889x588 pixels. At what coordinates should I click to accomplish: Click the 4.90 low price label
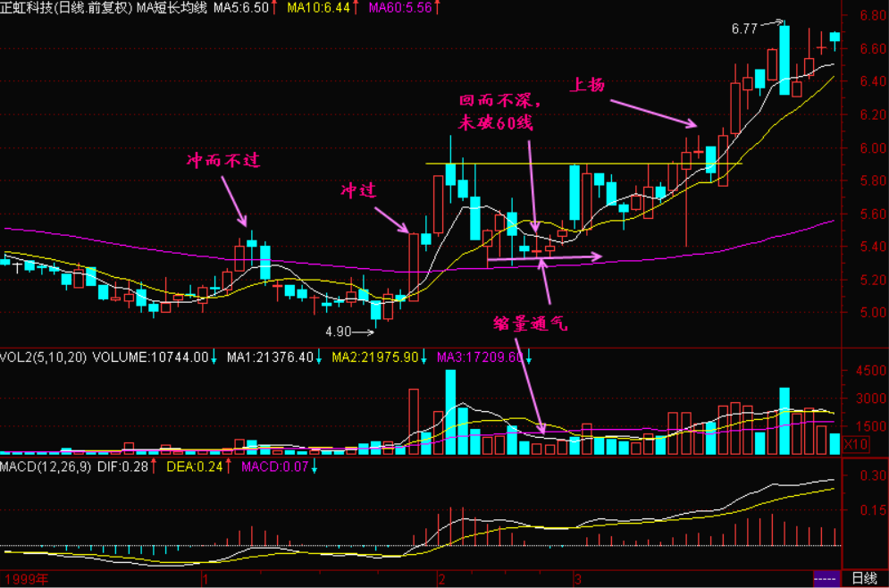[x=339, y=332]
